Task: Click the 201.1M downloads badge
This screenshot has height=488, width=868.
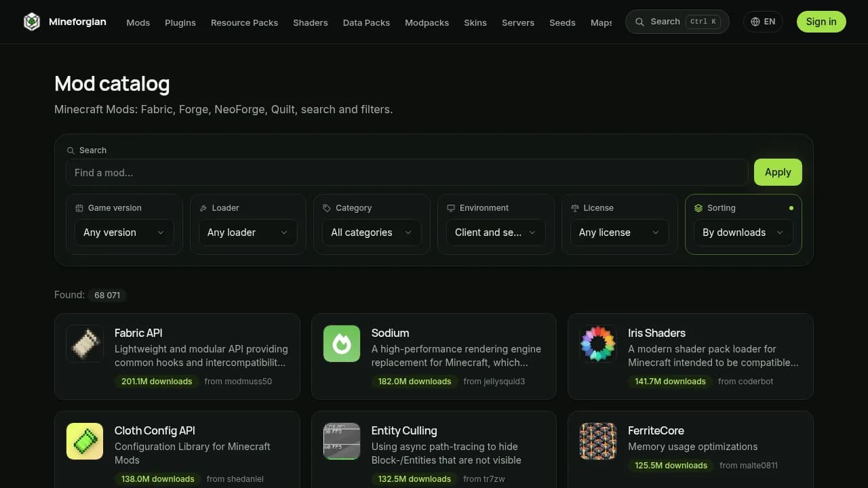Action: point(157,382)
